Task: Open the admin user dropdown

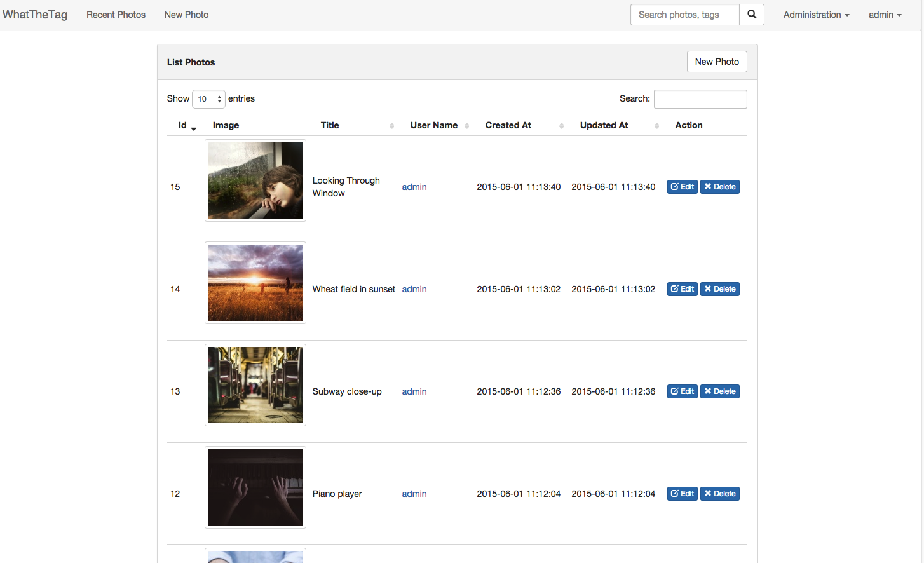Action: pos(885,15)
